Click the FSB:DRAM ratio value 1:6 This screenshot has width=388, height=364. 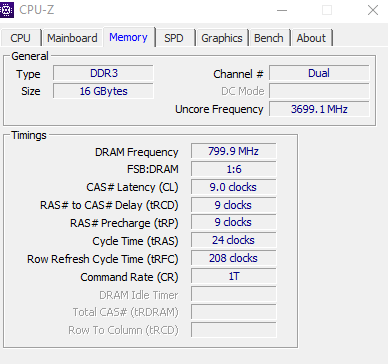pyautogui.click(x=234, y=169)
